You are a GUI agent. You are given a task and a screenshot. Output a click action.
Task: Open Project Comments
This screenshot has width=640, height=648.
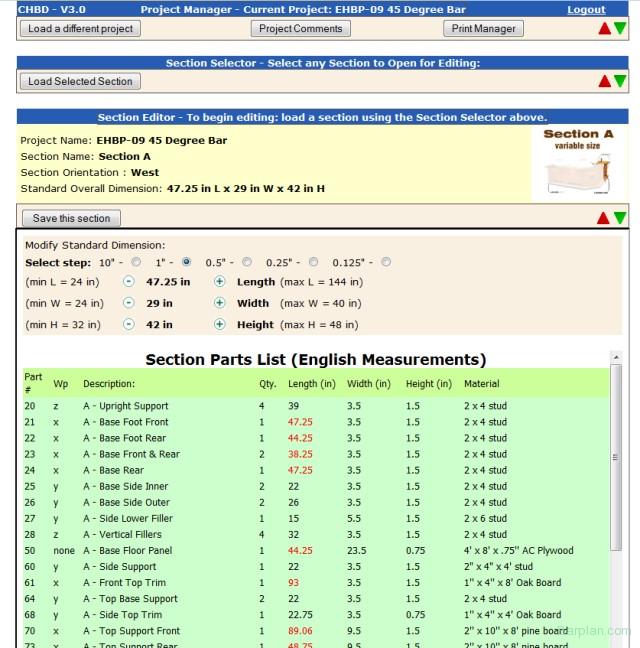pyautogui.click(x=300, y=29)
